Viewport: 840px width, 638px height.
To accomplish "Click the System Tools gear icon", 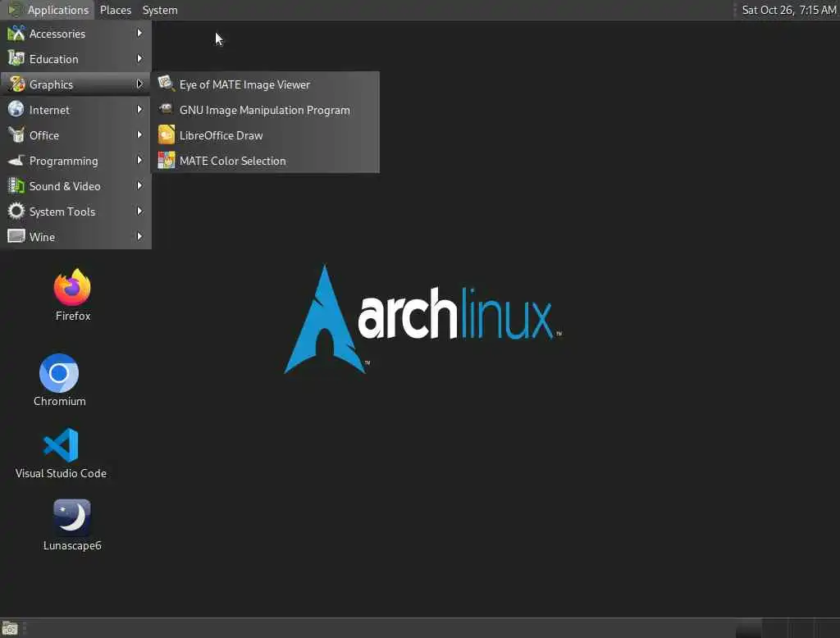I will [16, 211].
